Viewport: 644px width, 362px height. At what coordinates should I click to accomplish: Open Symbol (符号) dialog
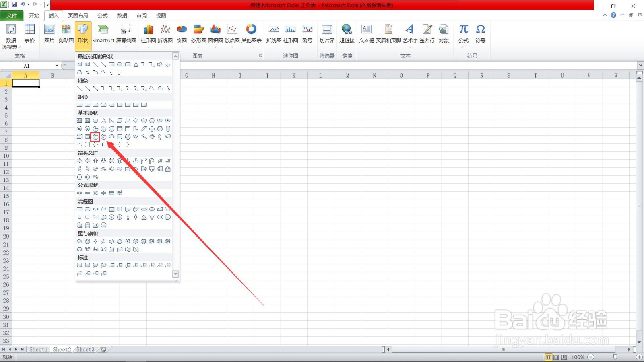[x=480, y=34]
